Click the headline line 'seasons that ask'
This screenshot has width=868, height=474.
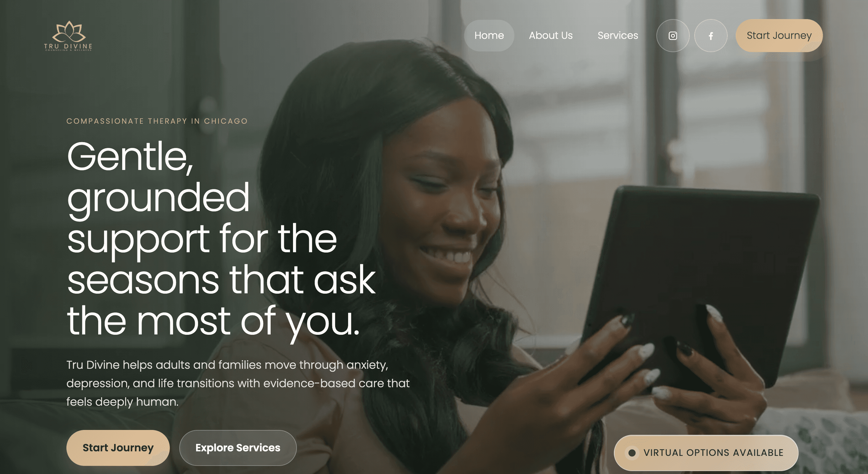[x=221, y=279]
